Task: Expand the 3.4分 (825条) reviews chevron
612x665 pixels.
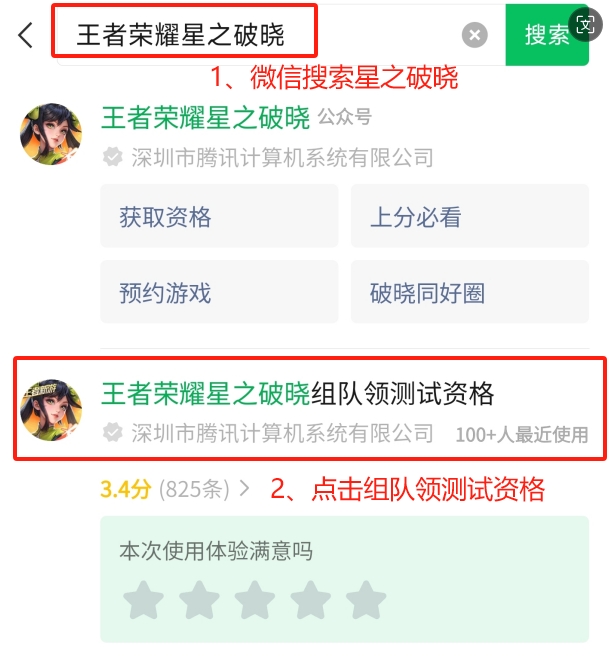Action: pyautogui.click(x=244, y=489)
